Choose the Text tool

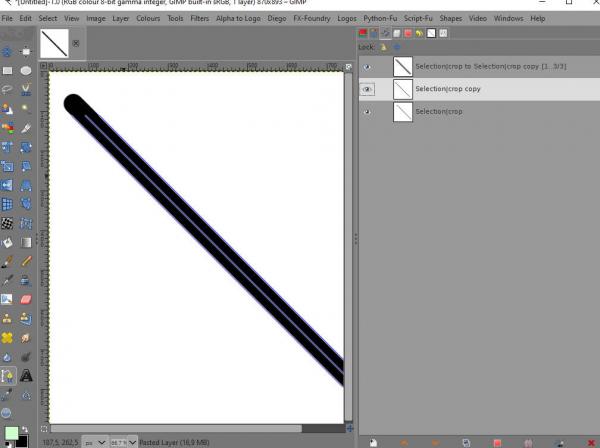tap(26, 376)
